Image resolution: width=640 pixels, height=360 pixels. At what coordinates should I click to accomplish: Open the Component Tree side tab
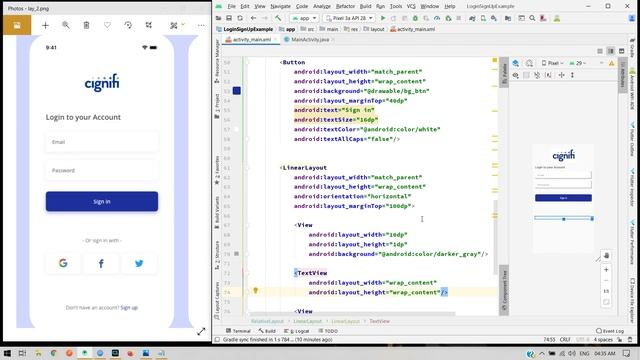point(504,291)
